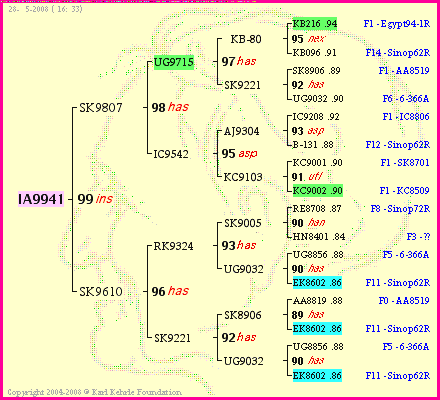Screen dimensions: 440x400
Task: Click entry AA8819 .88
Action: coord(318,301)
